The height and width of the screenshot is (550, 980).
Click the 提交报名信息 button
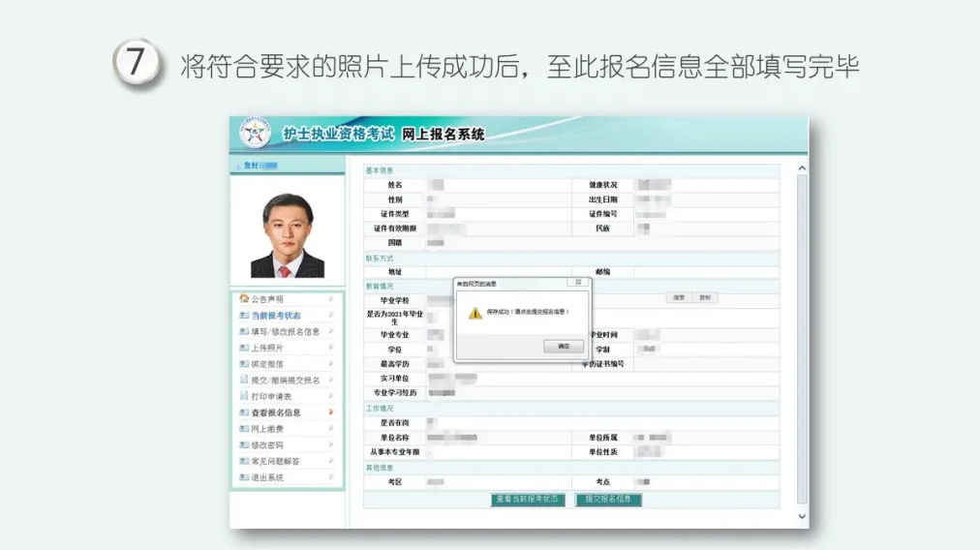(x=608, y=500)
